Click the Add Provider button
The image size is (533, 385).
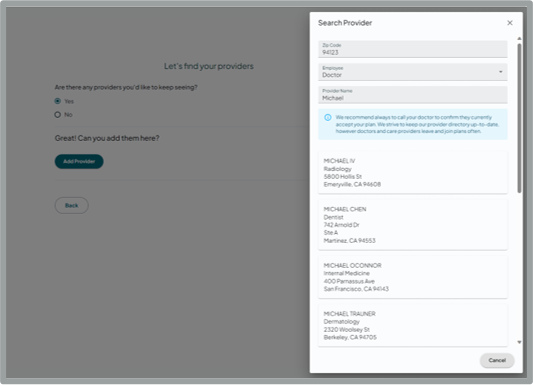tap(79, 161)
